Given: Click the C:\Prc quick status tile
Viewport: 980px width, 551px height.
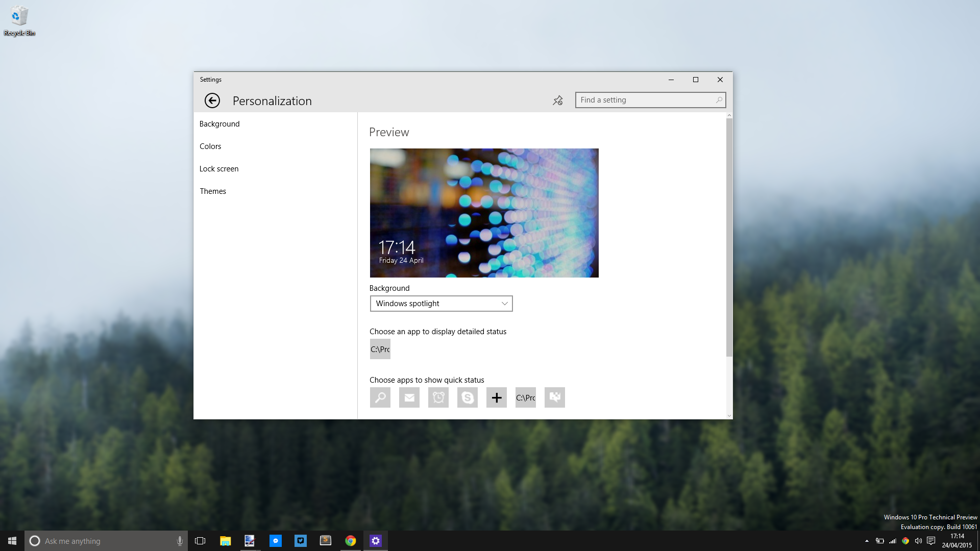Looking at the screenshot, I should pyautogui.click(x=525, y=397).
